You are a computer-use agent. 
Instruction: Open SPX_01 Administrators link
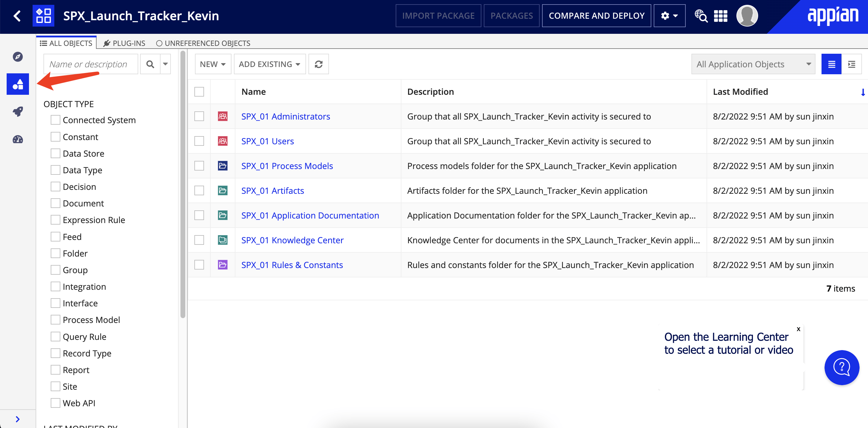[286, 116]
